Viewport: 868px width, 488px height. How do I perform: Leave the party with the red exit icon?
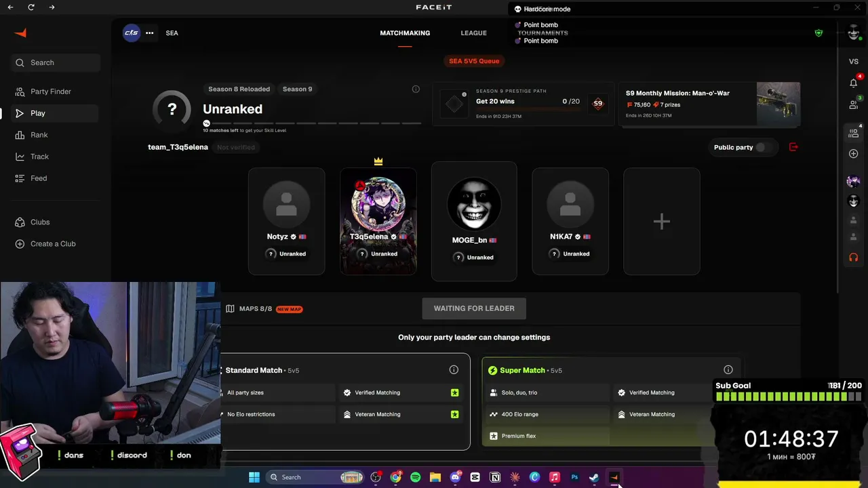click(793, 147)
